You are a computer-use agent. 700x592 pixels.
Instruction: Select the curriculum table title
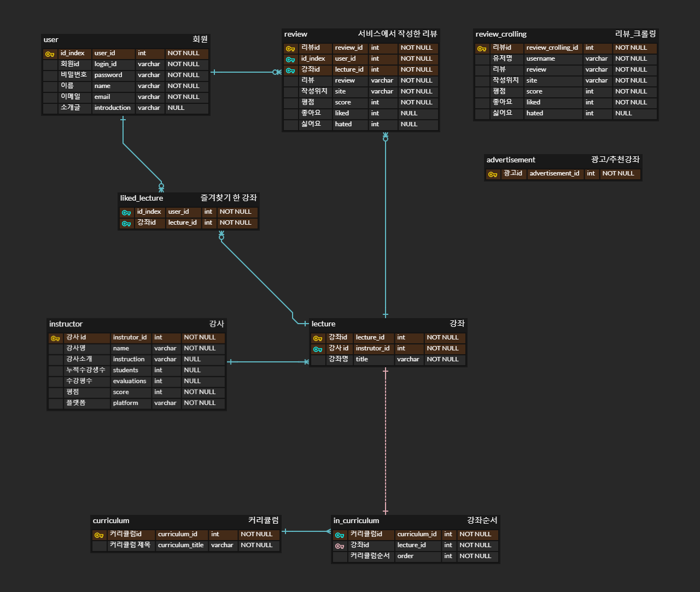(111, 521)
